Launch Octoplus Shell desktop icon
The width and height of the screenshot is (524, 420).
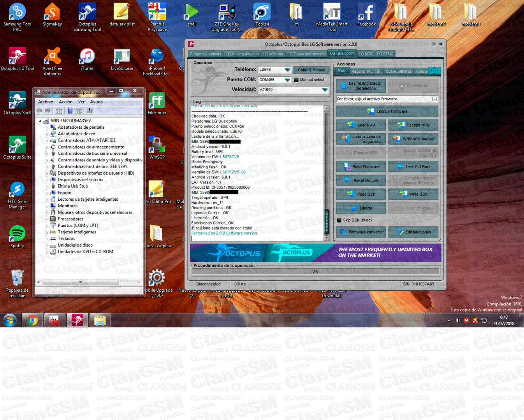point(18,103)
